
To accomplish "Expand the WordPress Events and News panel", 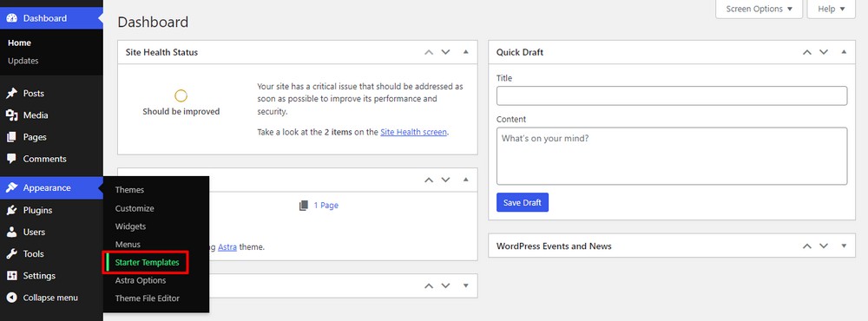I will pos(844,246).
